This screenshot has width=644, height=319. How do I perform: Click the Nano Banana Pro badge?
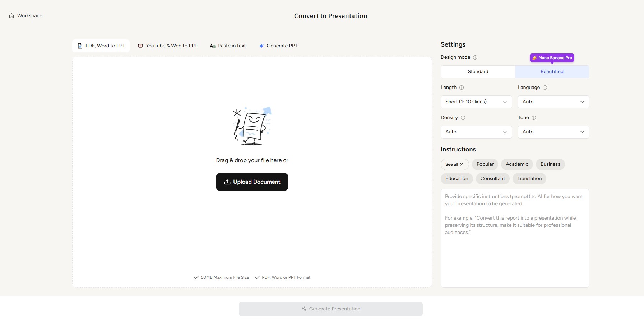tap(552, 58)
